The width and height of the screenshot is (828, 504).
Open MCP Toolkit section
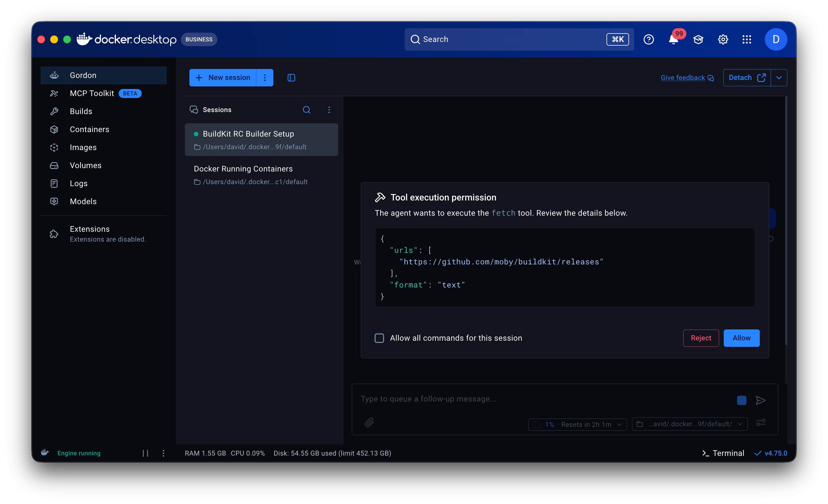coord(103,93)
